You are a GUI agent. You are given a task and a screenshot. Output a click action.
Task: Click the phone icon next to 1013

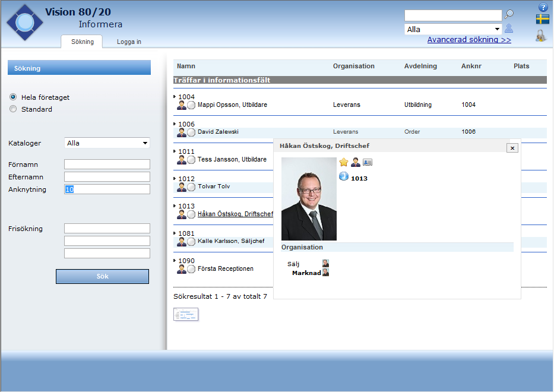344,176
